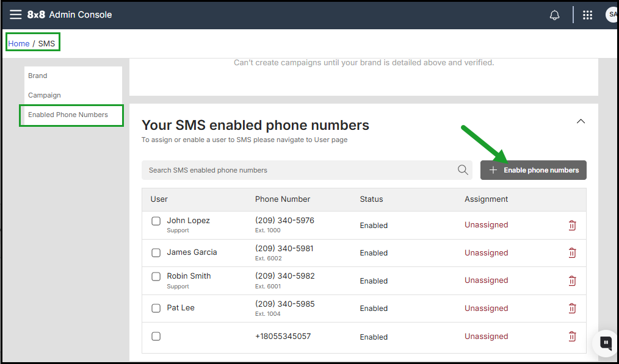Go to Campaign in the sidebar

45,95
